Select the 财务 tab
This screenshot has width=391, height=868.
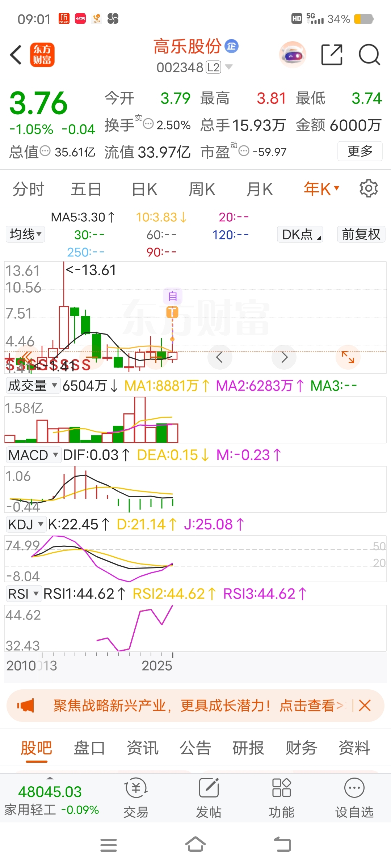point(302,748)
